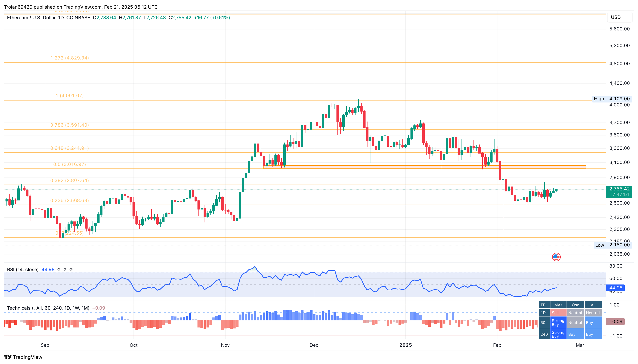
Task: Click the Feb label on time axis
Action: (x=497, y=345)
